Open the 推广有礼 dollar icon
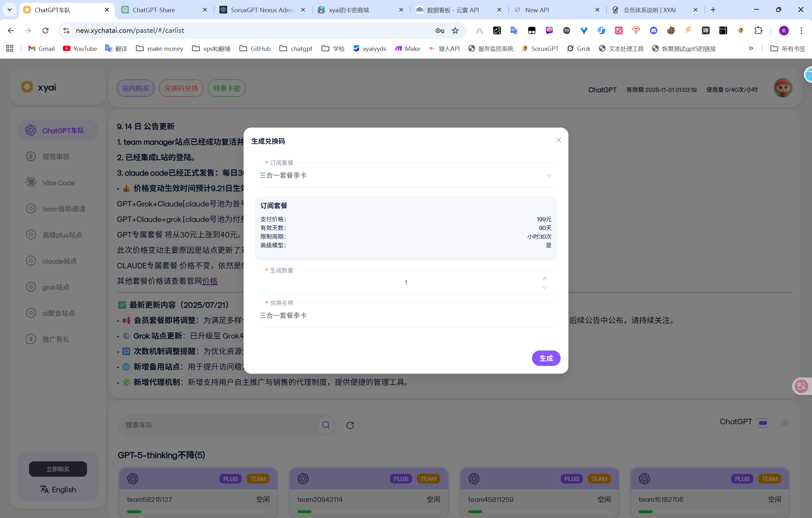812x518 pixels. point(31,339)
